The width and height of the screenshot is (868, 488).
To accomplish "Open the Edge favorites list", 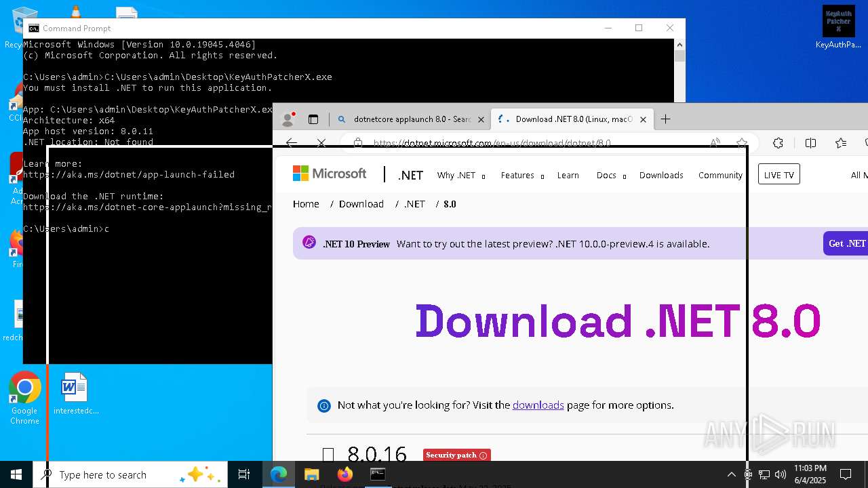I will [x=841, y=143].
